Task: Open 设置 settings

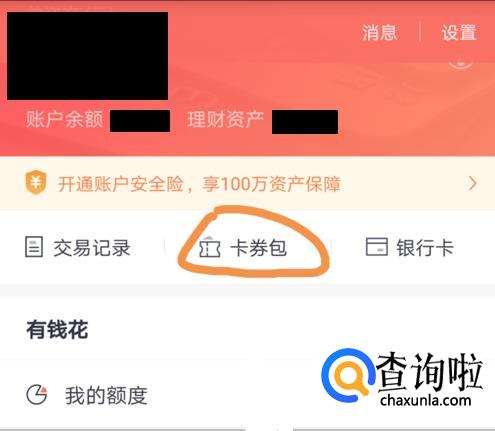Action: (459, 33)
